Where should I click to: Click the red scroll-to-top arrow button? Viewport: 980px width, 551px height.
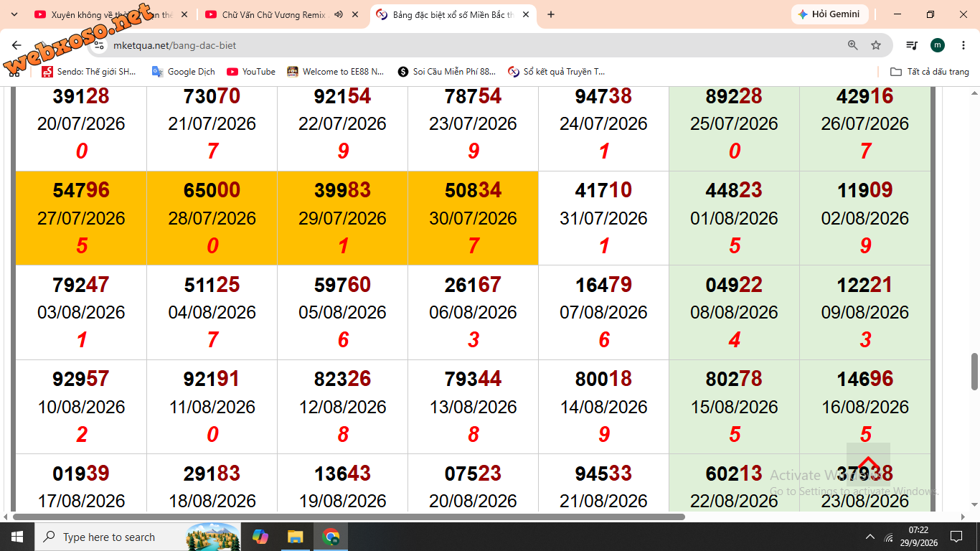pyautogui.click(x=868, y=464)
